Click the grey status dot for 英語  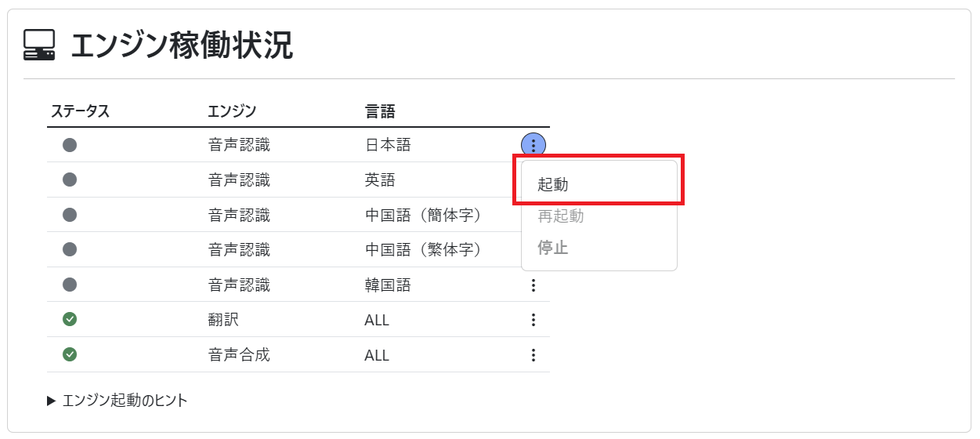pos(70,180)
